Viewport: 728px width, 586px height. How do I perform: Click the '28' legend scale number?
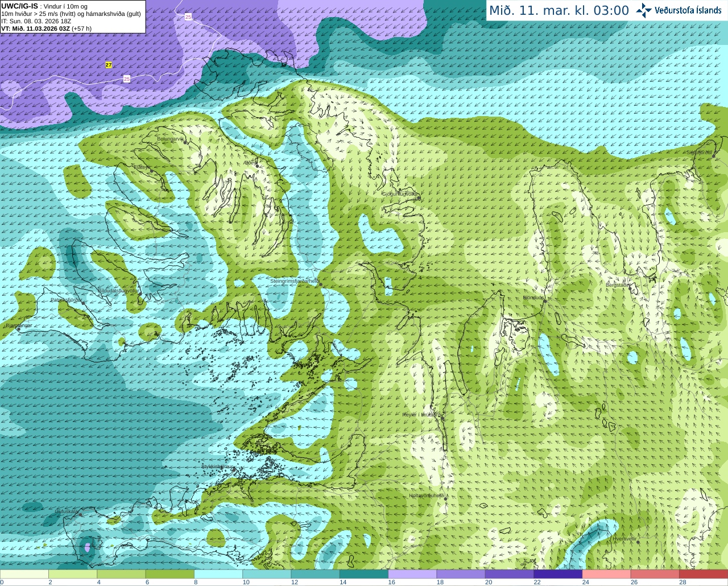point(682,582)
